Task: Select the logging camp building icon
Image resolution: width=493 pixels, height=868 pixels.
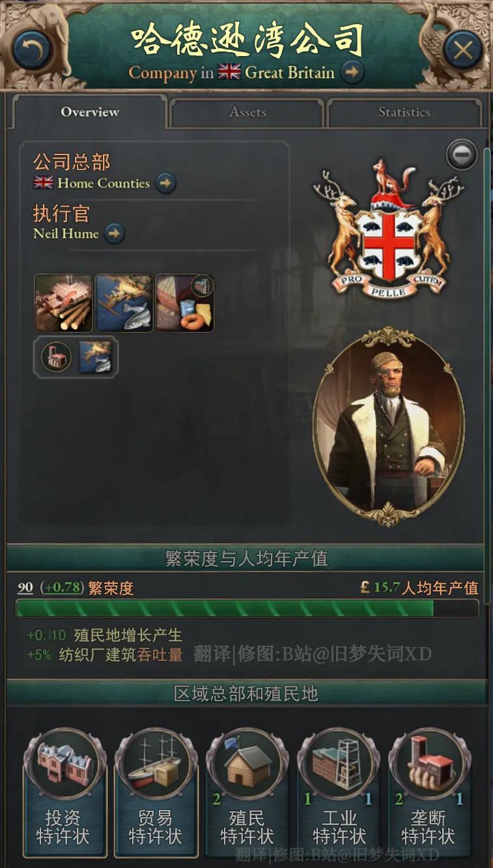Action: pyautogui.click(x=63, y=303)
